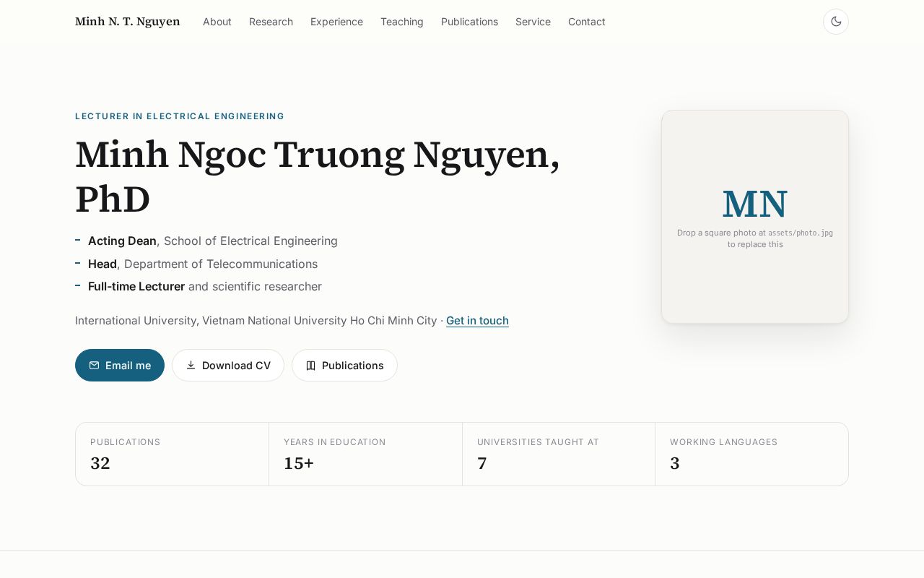This screenshot has height=578, width=924.
Task: Navigate to the Service section
Action: [x=533, y=22]
